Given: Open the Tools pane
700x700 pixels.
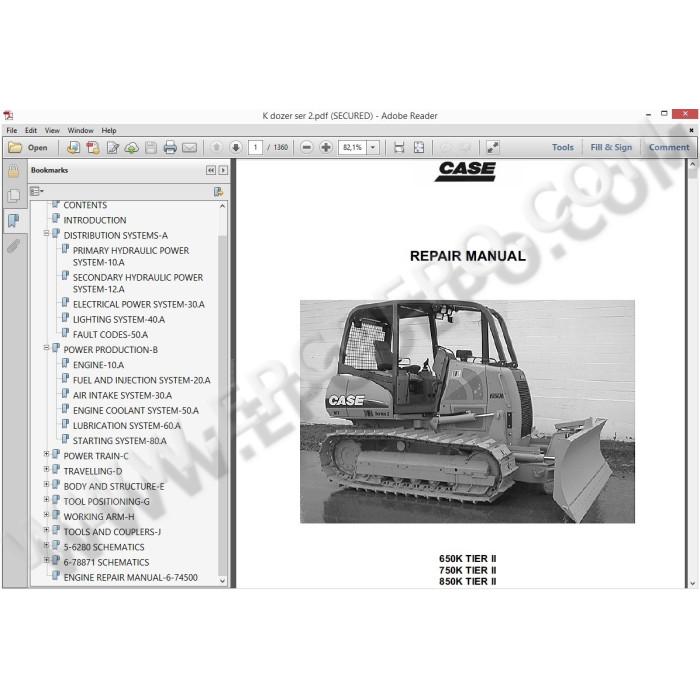Looking at the screenshot, I should (x=562, y=147).
